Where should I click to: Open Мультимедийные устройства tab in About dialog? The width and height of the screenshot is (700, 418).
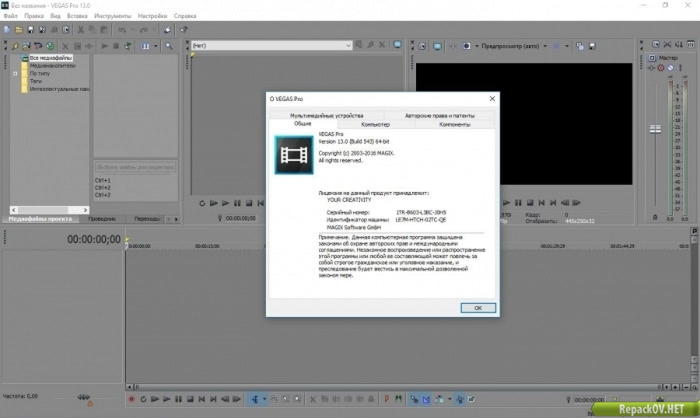(x=327, y=116)
